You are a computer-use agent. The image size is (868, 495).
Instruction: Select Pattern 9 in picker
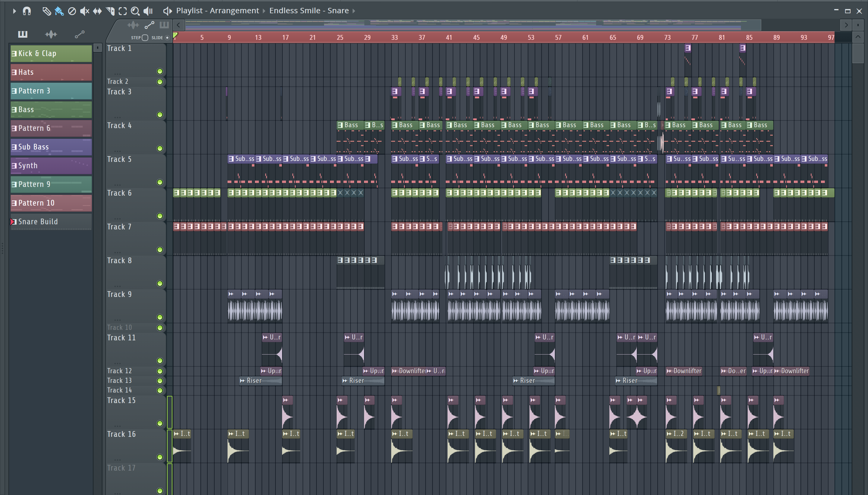click(51, 184)
